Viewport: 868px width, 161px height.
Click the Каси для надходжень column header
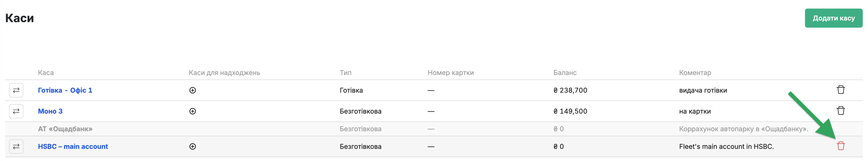click(224, 73)
